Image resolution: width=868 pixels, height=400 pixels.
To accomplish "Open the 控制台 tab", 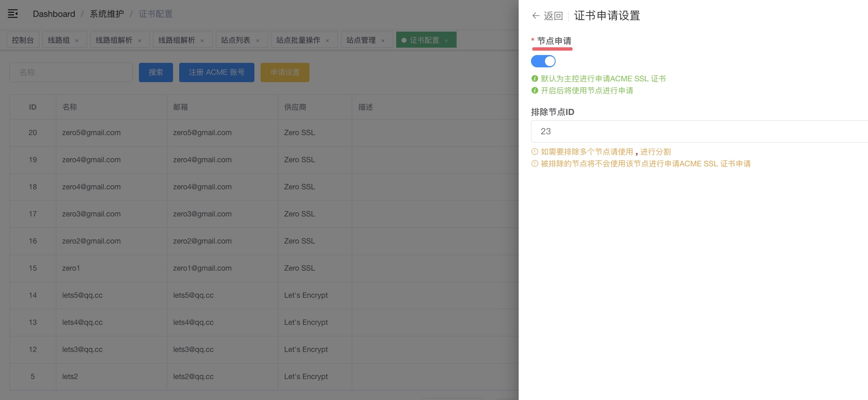I will point(23,40).
